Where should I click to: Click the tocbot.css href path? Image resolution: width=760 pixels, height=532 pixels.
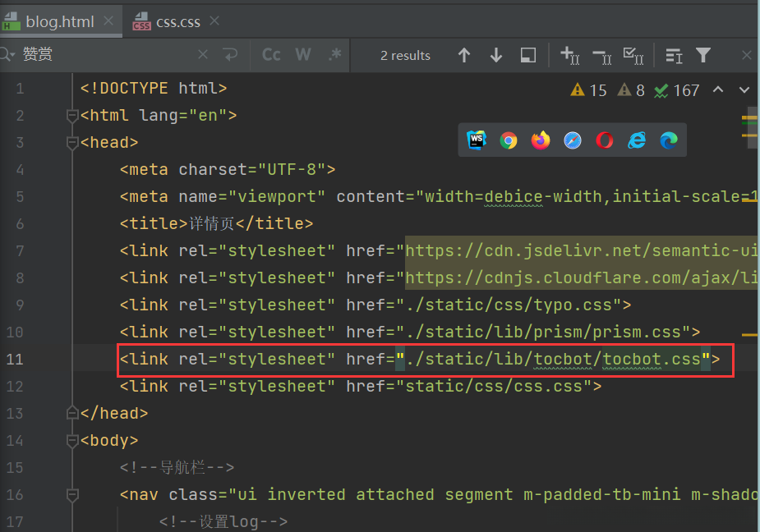pos(553,359)
